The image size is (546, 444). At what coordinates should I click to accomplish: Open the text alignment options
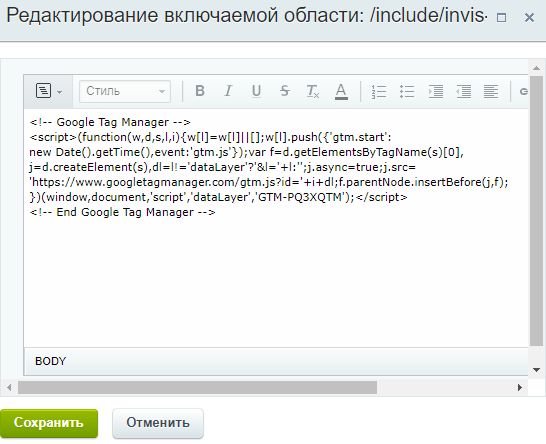click(x=491, y=91)
